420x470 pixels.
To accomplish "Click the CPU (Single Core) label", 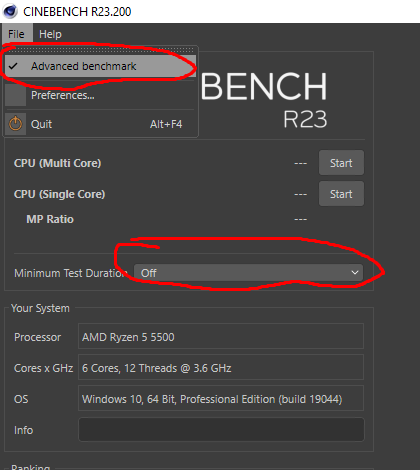I will coord(59,194).
